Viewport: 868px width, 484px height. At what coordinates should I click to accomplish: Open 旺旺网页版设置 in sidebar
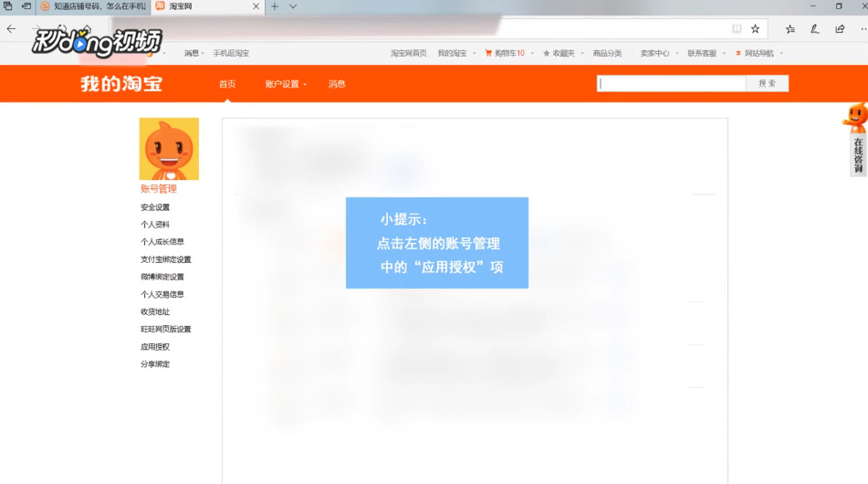(x=165, y=329)
